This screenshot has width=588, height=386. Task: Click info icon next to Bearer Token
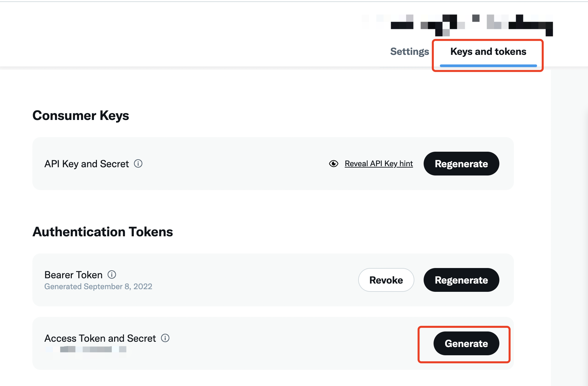(112, 275)
